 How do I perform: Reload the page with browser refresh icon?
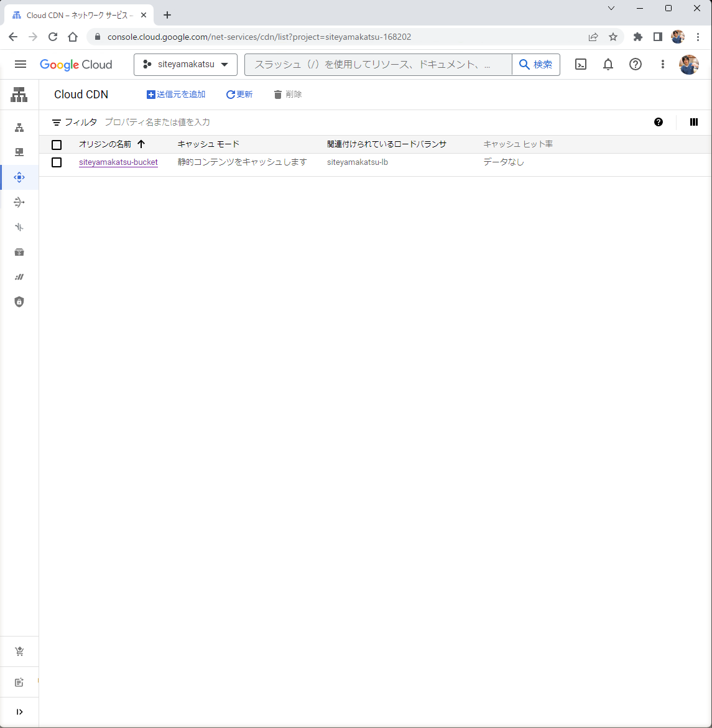[x=53, y=37]
